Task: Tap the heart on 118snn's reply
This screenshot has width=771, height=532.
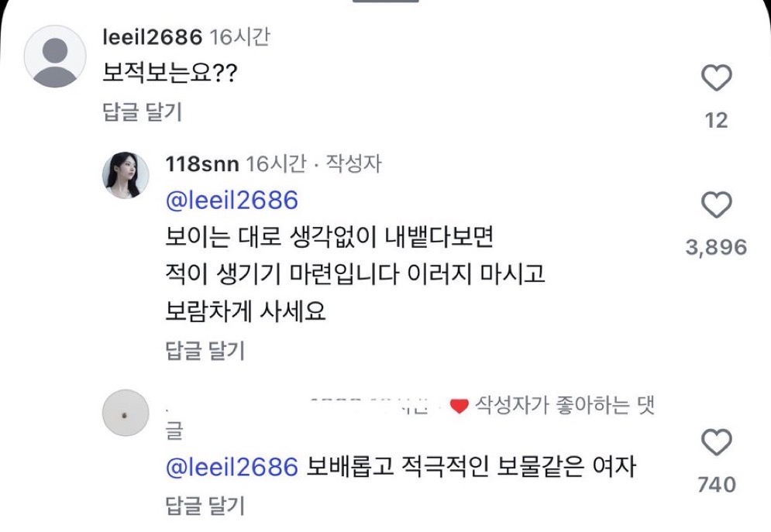Action: pos(716,205)
